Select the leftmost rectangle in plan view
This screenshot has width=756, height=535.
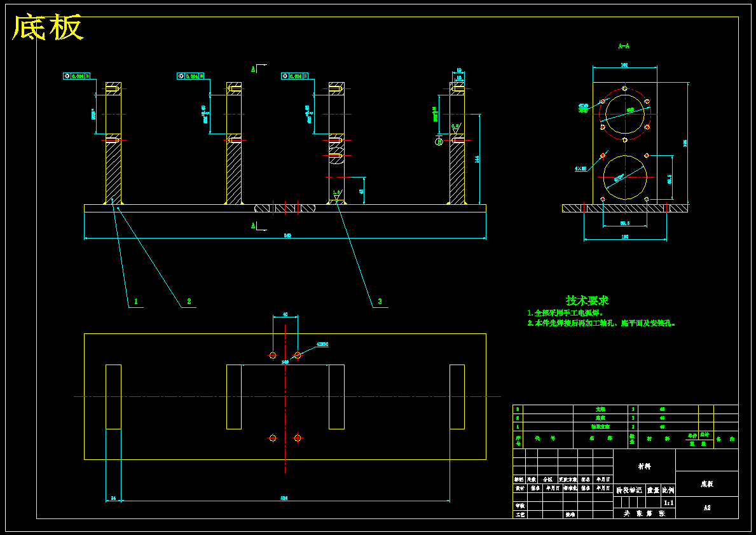(113, 397)
